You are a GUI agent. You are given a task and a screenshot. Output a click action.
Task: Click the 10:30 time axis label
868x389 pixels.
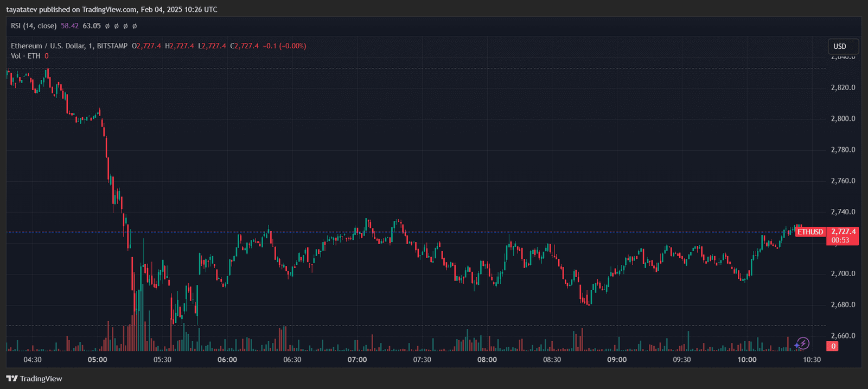tap(812, 360)
